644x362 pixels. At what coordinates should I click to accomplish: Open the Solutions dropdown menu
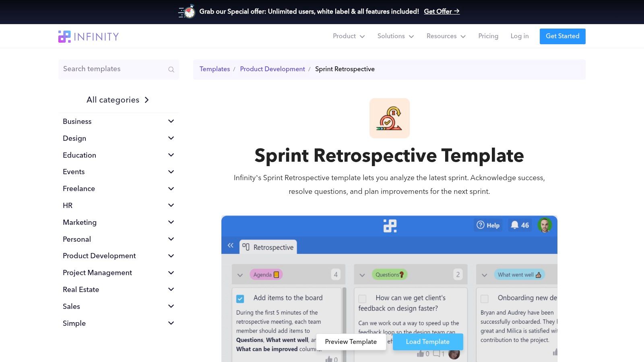396,36
